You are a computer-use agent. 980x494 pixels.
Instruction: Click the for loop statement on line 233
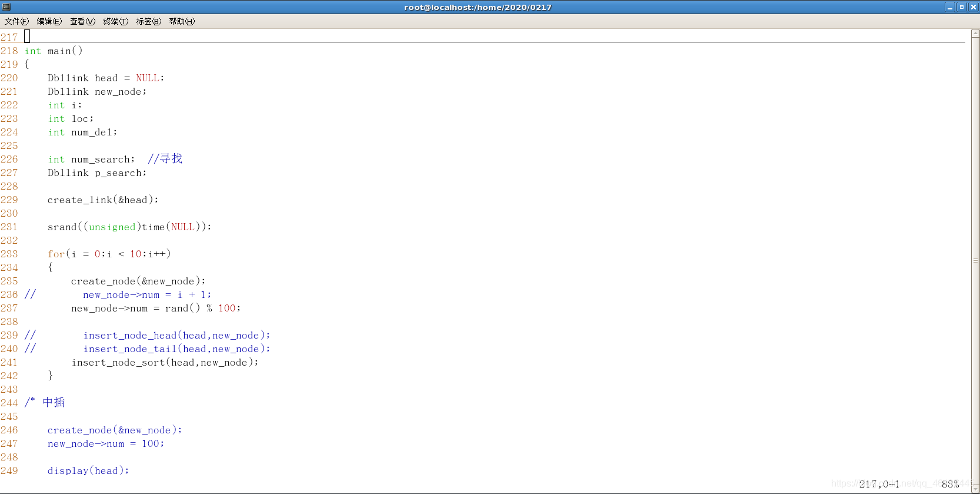[109, 254]
